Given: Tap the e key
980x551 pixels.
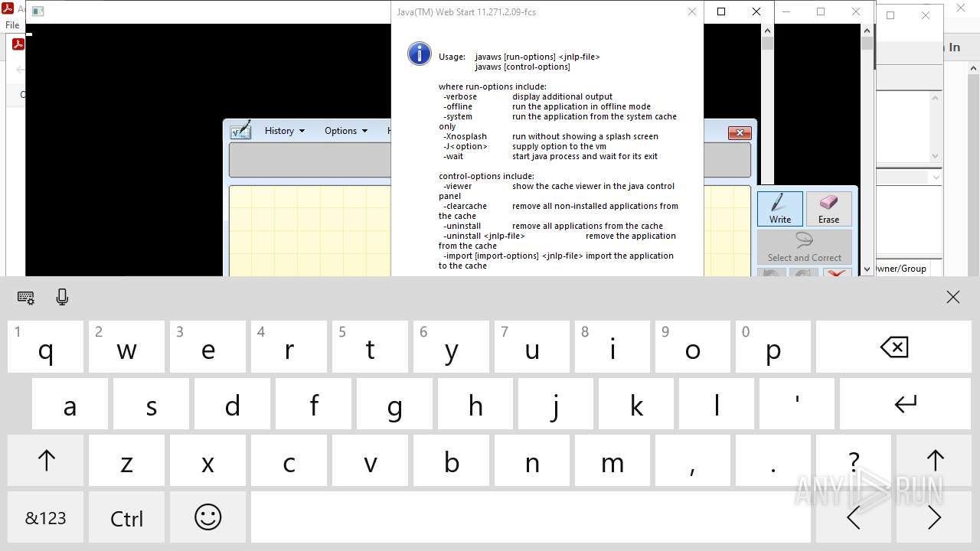Looking at the screenshot, I should tap(207, 347).
